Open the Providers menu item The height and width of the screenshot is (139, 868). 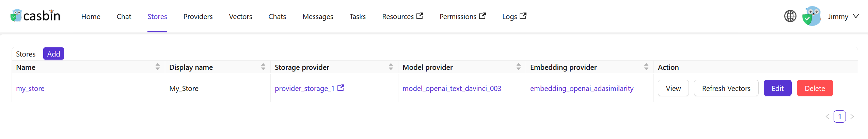coord(198,16)
